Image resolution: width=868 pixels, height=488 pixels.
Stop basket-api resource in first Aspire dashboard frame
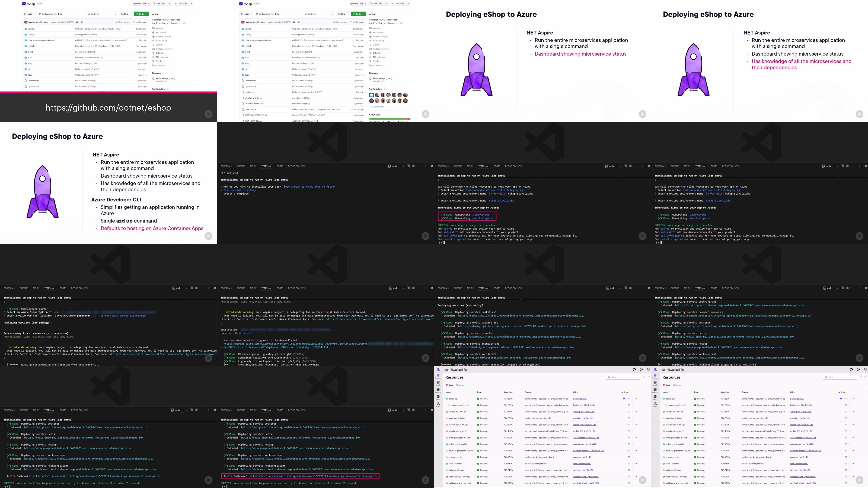[624, 399]
